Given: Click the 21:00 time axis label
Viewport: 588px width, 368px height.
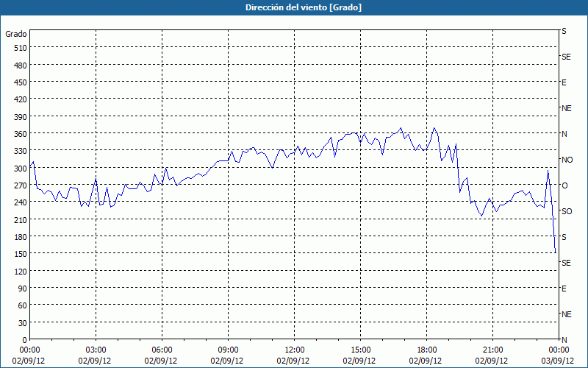Looking at the screenshot, I should click(x=492, y=350).
